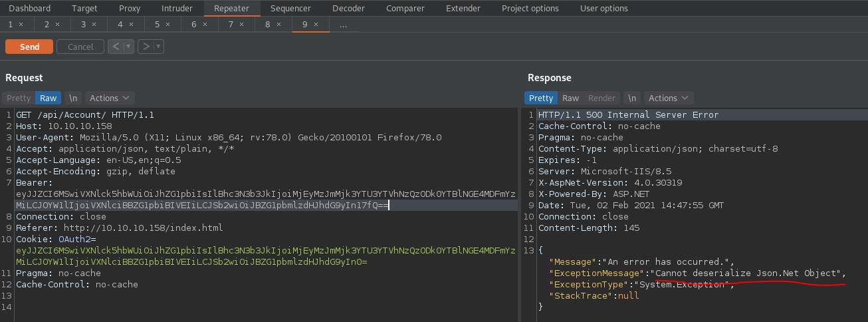Open the forward history dropdown arrow
The height and width of the screenshot is (322, 868).
pyautogui.click(x=159, y=47)
